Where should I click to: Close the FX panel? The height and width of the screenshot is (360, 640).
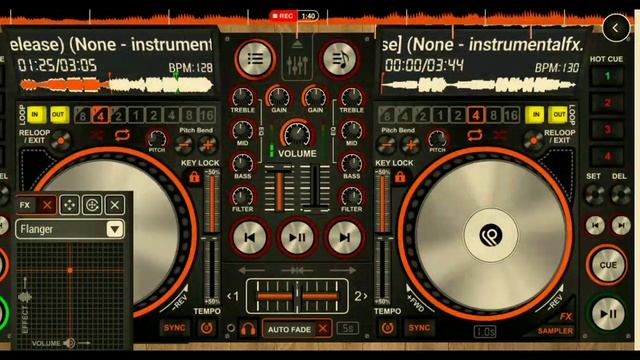(x=115, y=205)
